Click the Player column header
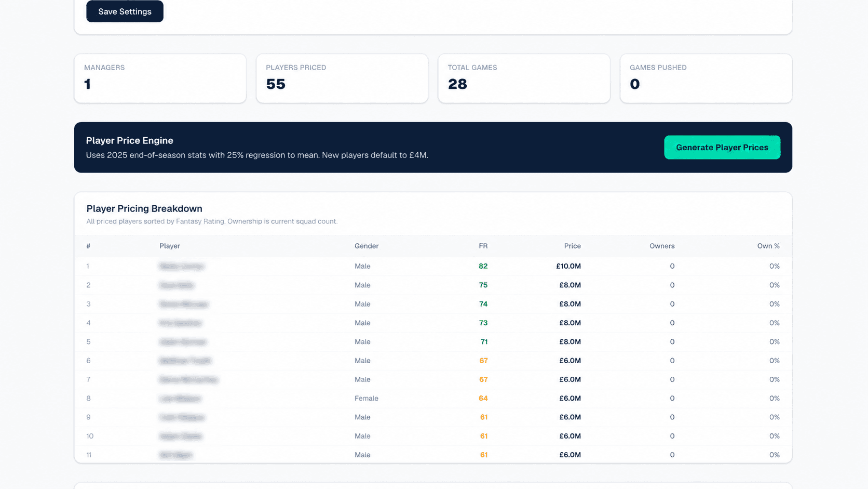This screenshot has width=868, height=489. (x=170, y=246)
